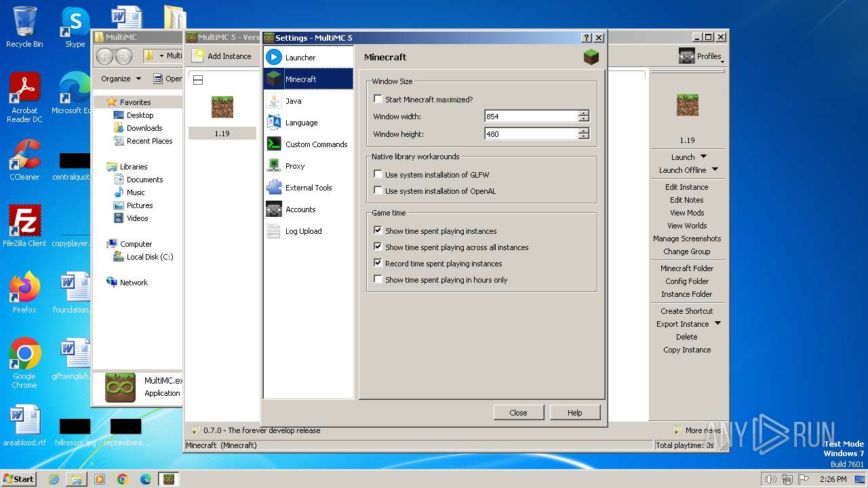Viewport: 868px width, 488px height.
Task: Select the 1.19 instance grass block icon
Action: (222, 107)
